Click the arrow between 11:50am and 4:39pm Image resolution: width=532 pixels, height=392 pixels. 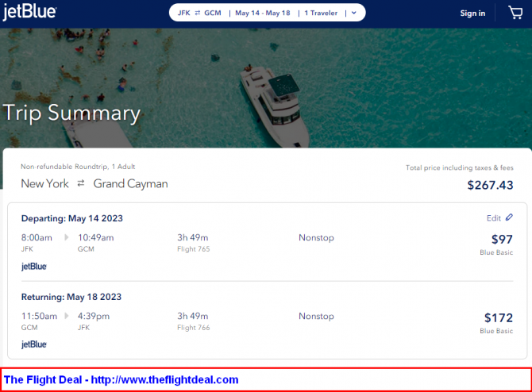(x=67, y=316)
